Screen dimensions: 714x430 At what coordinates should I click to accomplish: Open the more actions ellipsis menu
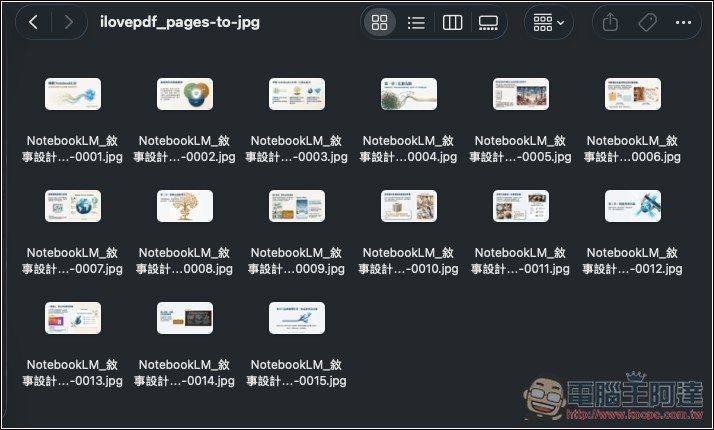(683, 22)
